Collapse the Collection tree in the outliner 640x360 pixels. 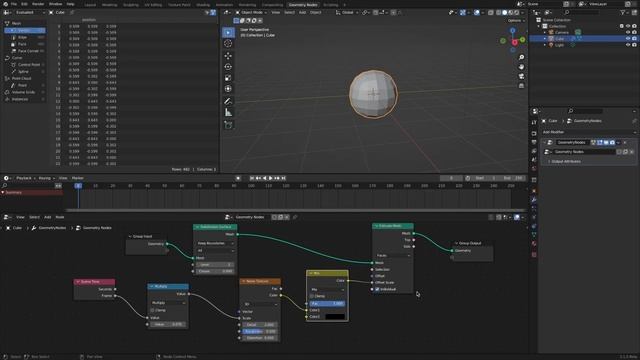click(x=539, y=26)
